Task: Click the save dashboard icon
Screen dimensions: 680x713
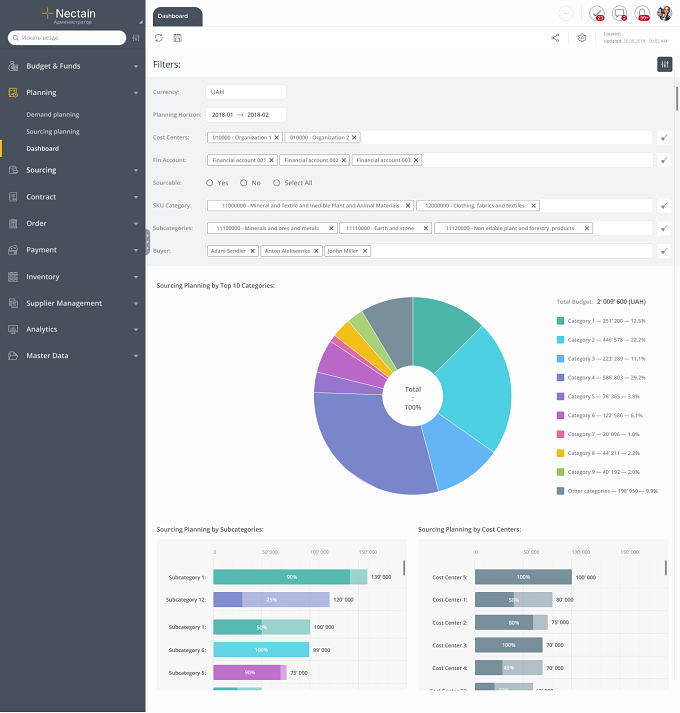Action: coord(177,38)
